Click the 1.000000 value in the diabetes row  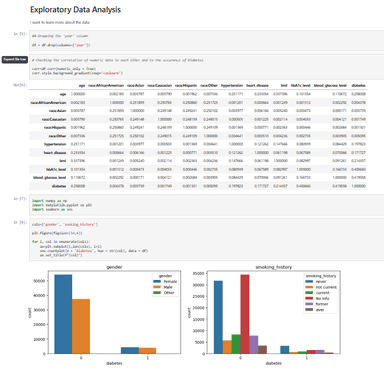pyautogui.click(x=358, y=186)
